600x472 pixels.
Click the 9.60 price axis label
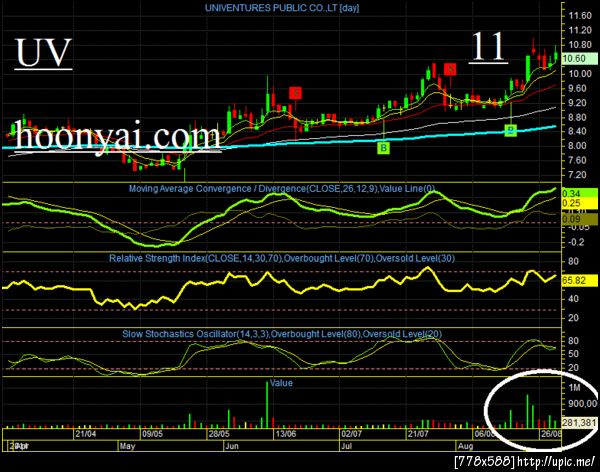coord(578,88)
